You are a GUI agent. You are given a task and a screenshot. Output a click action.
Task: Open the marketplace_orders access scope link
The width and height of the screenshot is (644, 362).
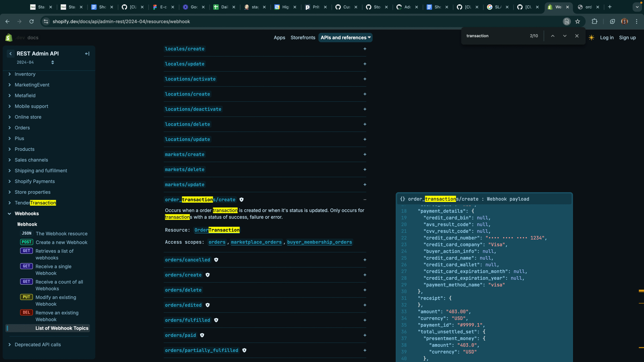click(256, 242)
